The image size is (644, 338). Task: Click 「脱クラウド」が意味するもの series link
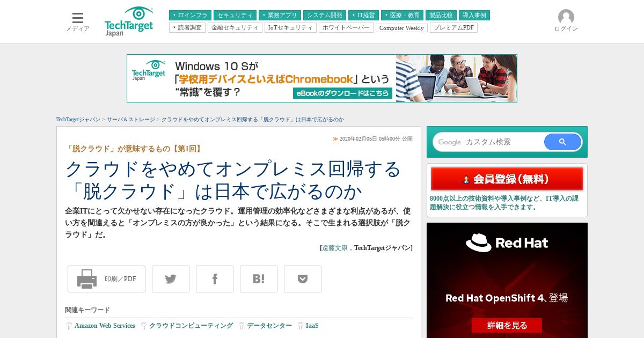point(134,149)
